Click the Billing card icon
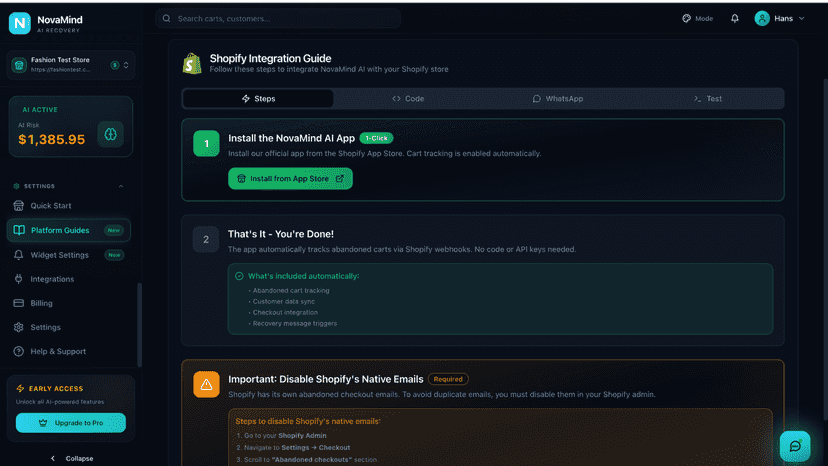The width and height of the screenshot is (828, 466). pyautogui.click(x=18, y=303)
